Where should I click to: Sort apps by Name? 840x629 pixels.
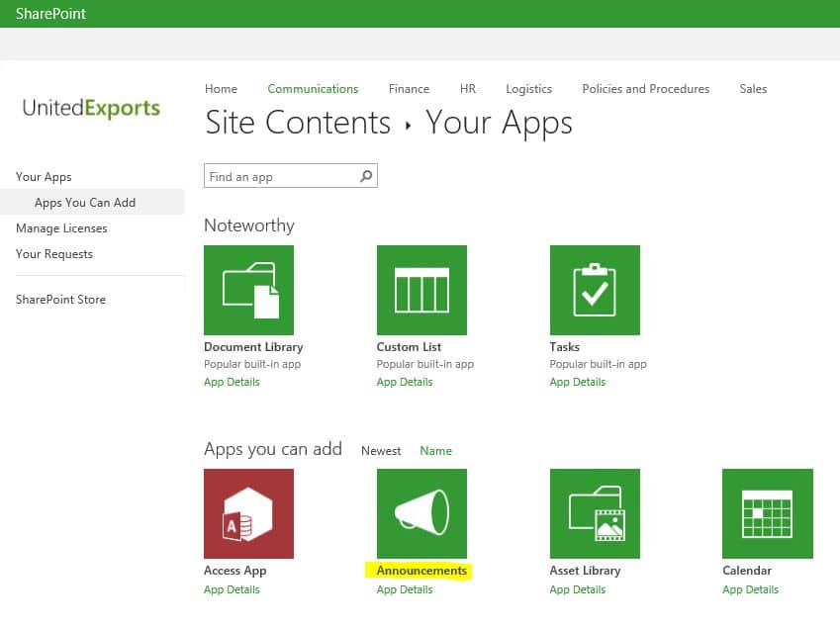tap(435, 451)
